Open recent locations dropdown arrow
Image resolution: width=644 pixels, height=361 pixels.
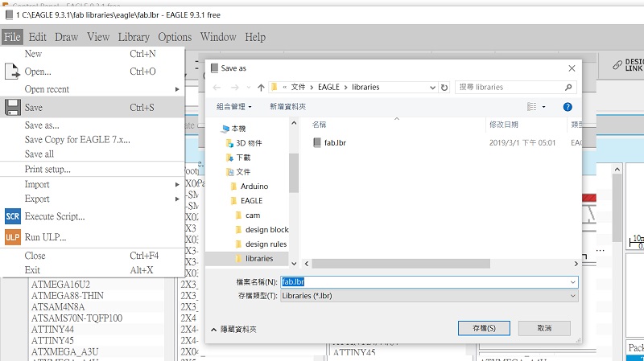click(249, 88)
